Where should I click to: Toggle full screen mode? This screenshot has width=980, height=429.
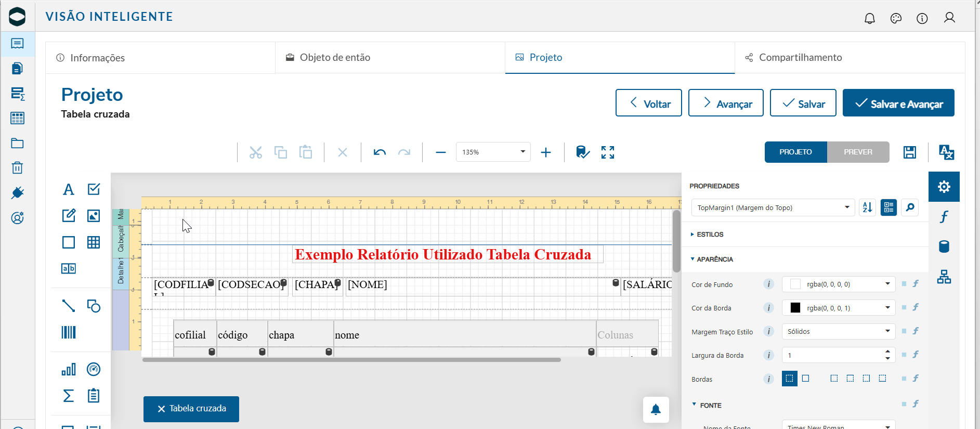608,152
